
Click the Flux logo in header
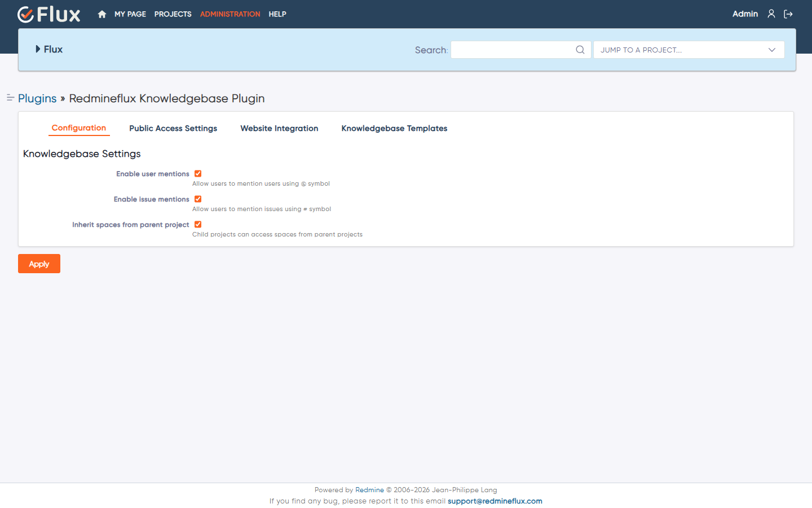[49, 14]
